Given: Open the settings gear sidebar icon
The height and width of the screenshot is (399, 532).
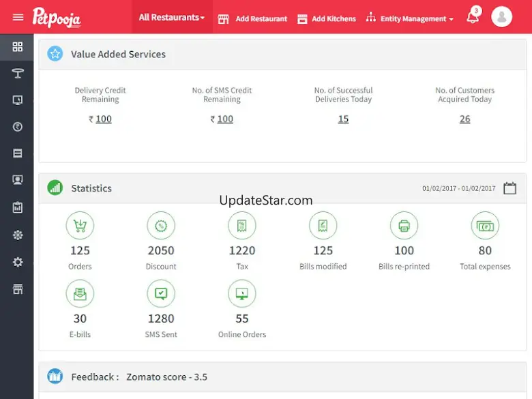Looking at the screenshot, I should pos(17,262).
